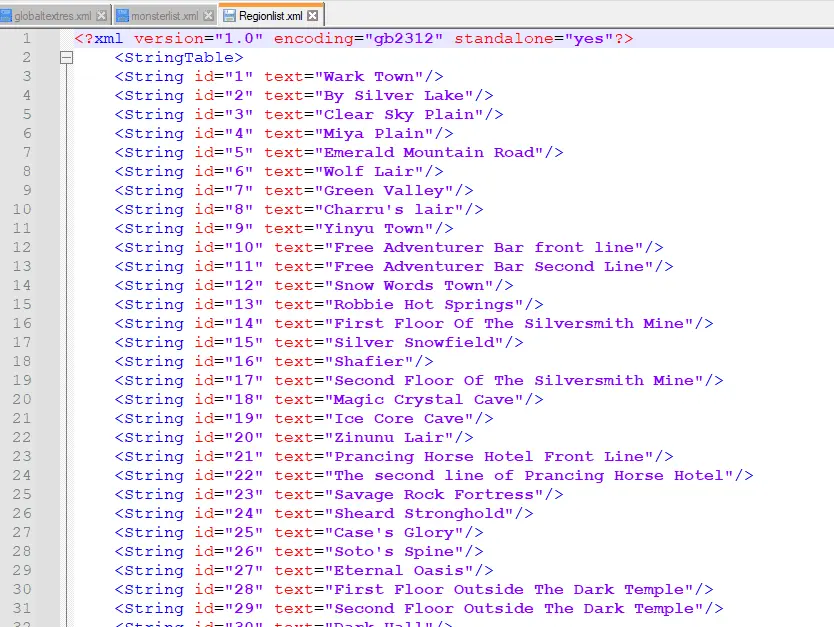This screenshot has width=834, height=627.
Task: Click line number 31 in margin
Action: (22, 608)
